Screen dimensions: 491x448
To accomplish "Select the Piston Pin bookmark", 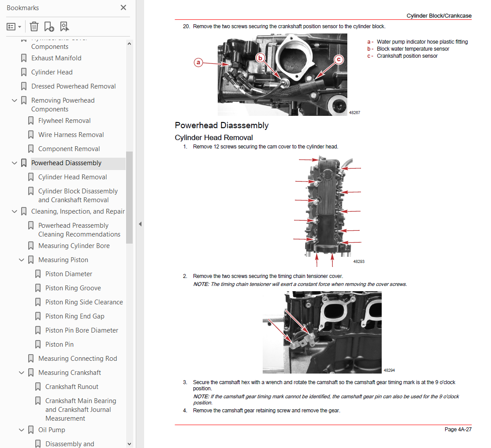I will pos(60,344).
